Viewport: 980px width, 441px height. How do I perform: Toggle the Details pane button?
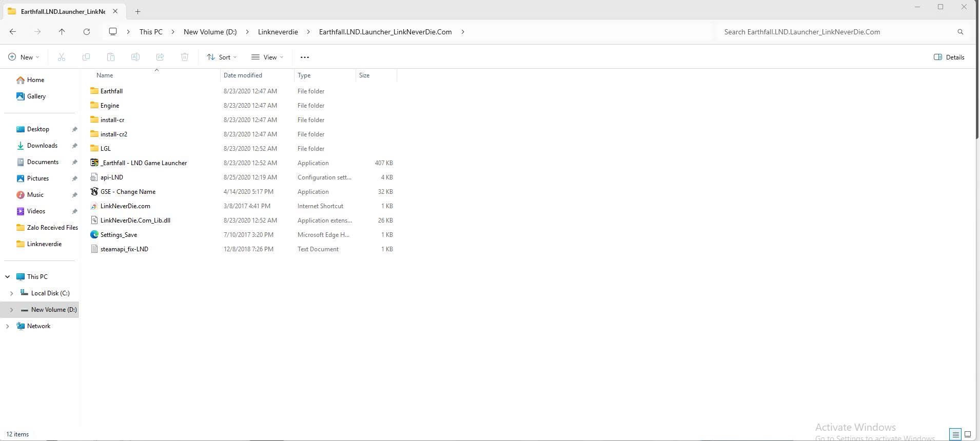click(949, 57)
